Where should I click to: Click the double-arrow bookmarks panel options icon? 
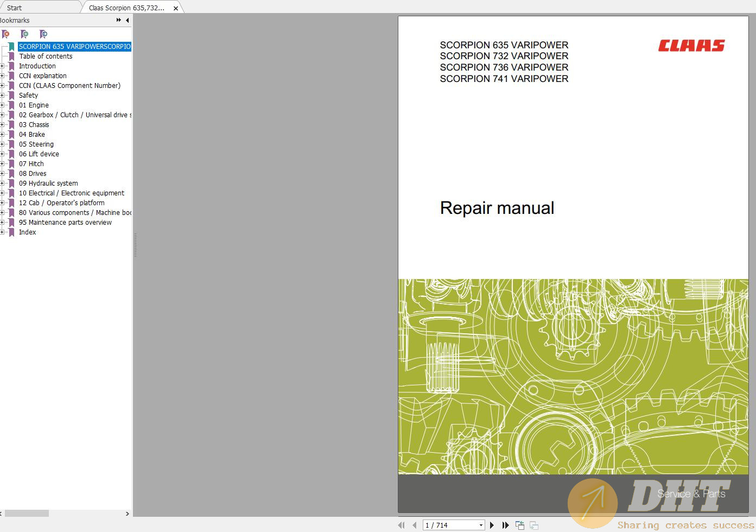click(x=118, y=20)
